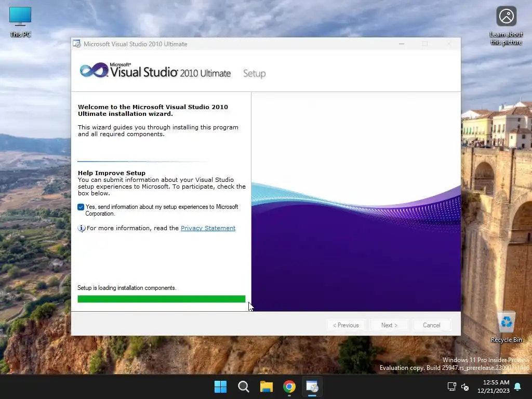Uncheck send setup experiences to Microsoft checkbox
Viewport: 532px width, 399px height.
click(81, 207)
